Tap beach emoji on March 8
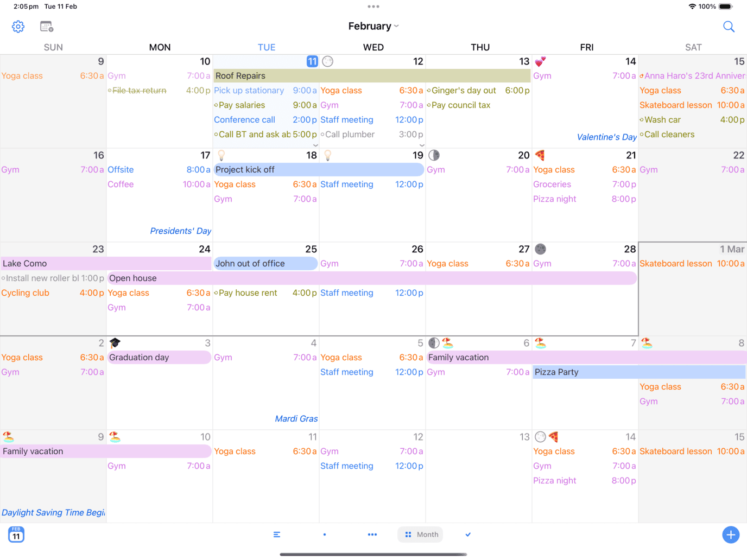747x560 pixels. click(x=647, y=343)
